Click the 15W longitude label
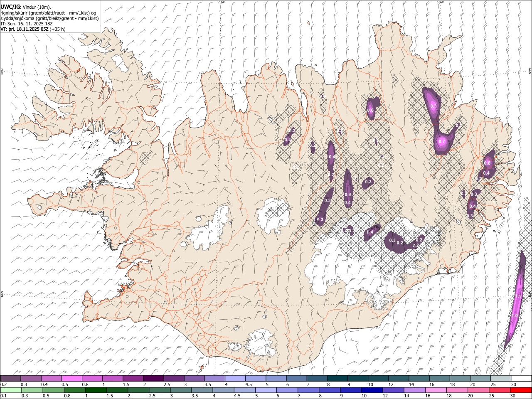532x399 pixels. pos(440,2)
